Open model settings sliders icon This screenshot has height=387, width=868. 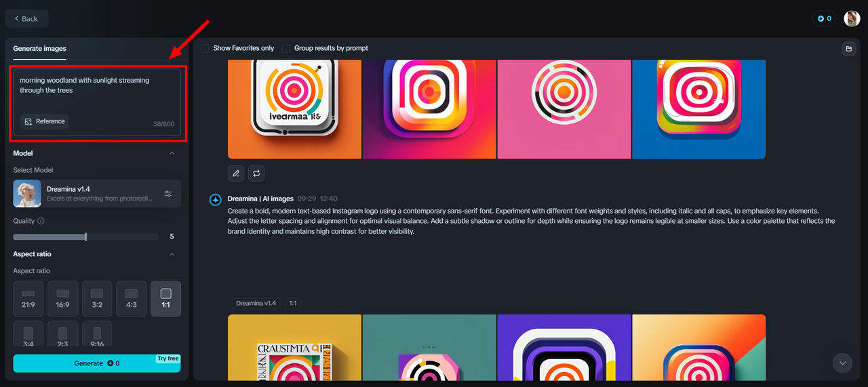[x=168, y=194]
